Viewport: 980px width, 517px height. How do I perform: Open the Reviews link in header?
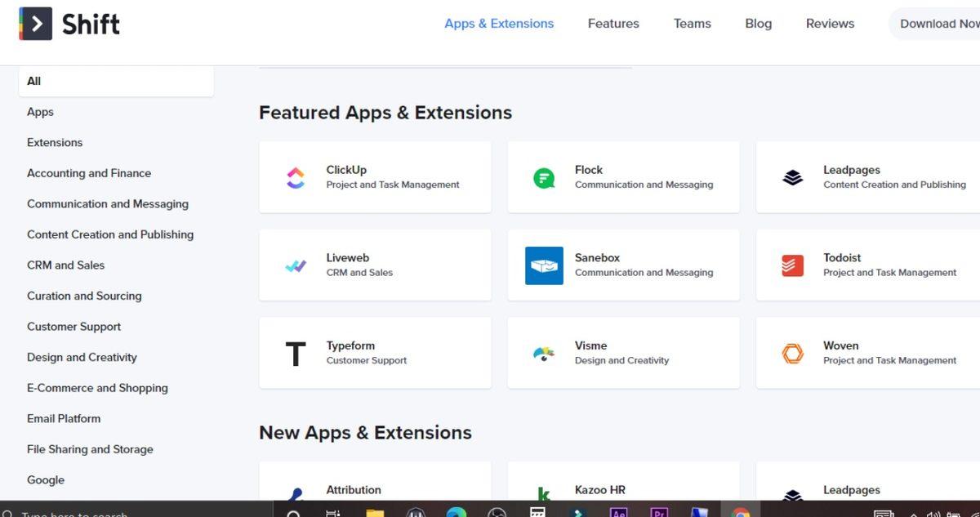[x=830, y=24]
